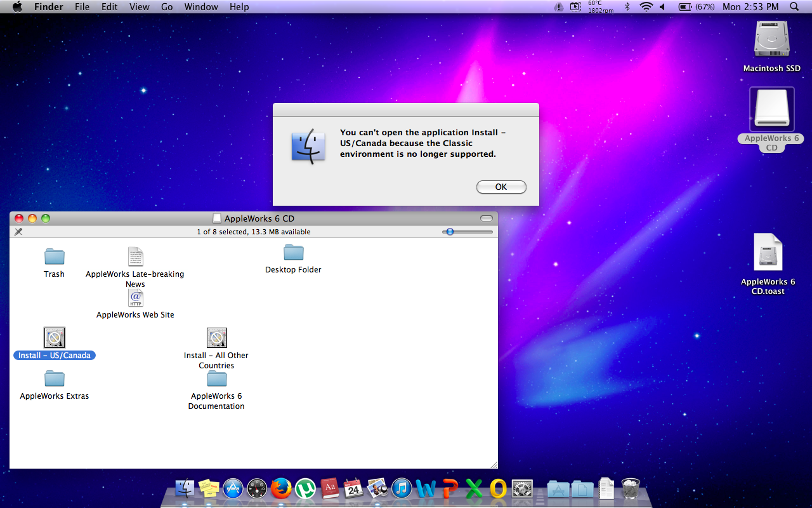
Task: Launch Firefox from the Dock
Action: tap(281, 488)
